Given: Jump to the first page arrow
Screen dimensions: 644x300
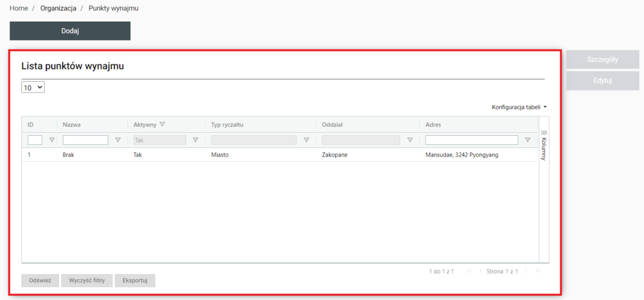Looking at the screenshot, I should 469,271.
